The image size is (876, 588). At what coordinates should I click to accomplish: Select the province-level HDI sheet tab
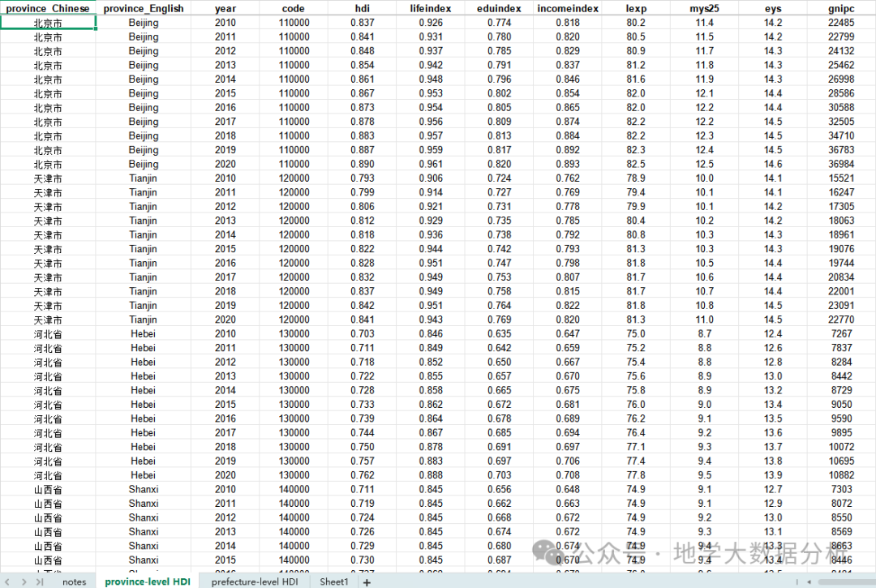point(148,582)
